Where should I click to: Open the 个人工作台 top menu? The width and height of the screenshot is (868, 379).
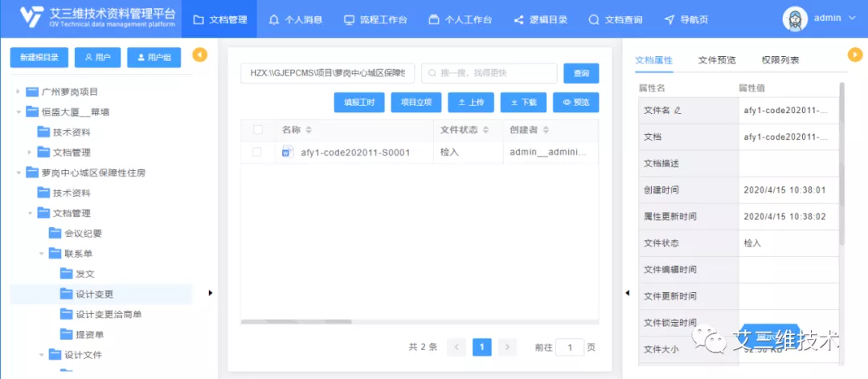point(460,19)
